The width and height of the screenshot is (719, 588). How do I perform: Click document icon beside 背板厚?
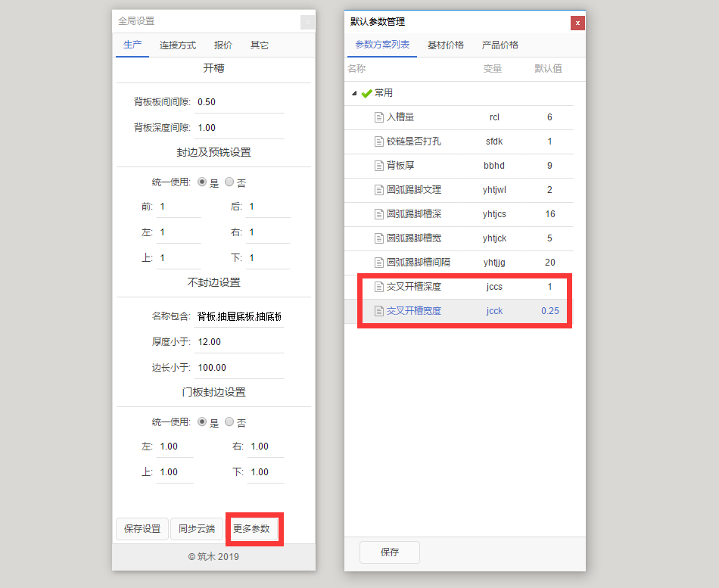click(x=379, y=166)
